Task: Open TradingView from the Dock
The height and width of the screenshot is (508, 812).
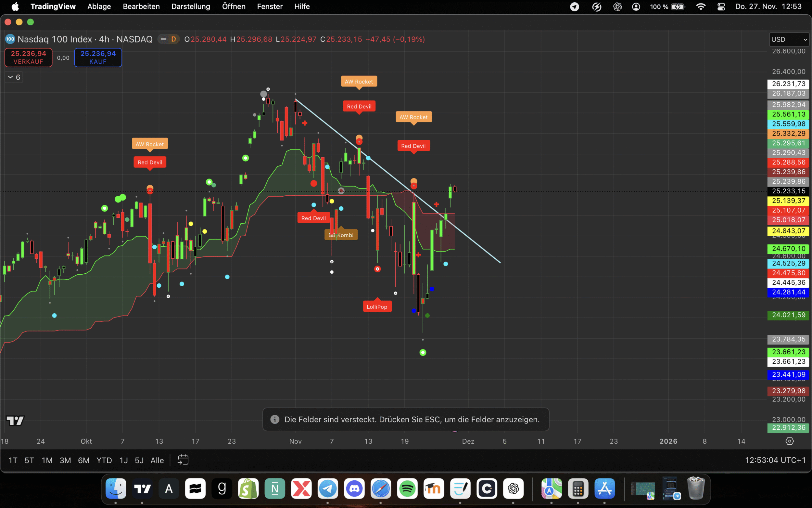Action: coord(142,488)
